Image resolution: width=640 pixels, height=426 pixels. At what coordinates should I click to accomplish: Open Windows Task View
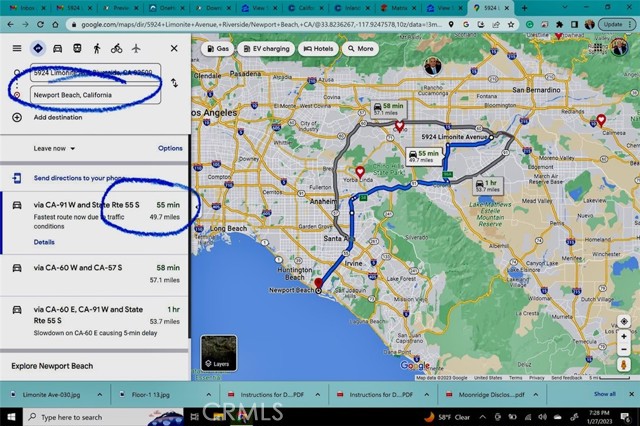click(x=195, y=417)
